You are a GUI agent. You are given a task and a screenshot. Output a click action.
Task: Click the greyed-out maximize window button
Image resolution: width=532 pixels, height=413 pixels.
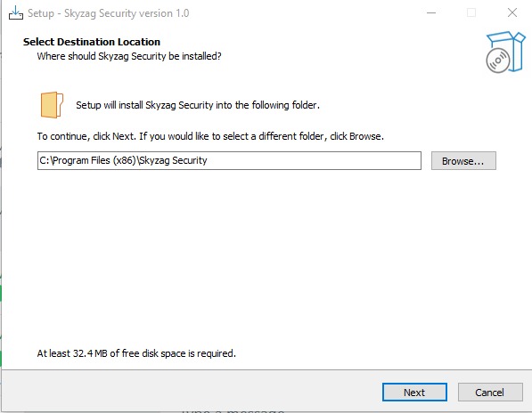click(471, 12)
